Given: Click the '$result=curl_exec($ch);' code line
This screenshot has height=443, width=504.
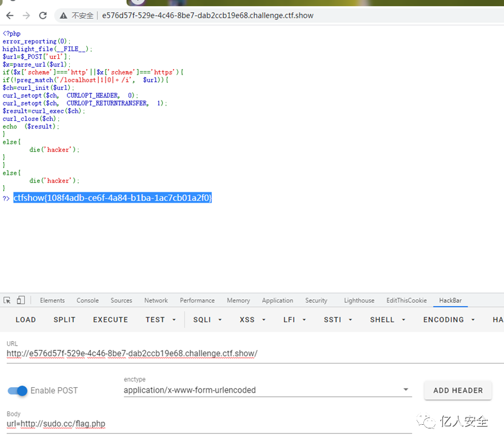Looking at the screenshot, I should pyautogui.click(x=44, y=110).
